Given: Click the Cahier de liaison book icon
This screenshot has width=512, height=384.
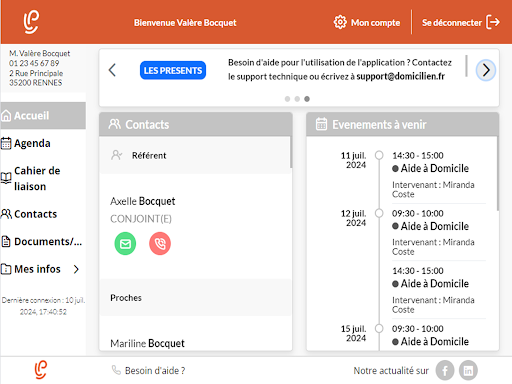Looking at the screenshot, I should [6, 178].
